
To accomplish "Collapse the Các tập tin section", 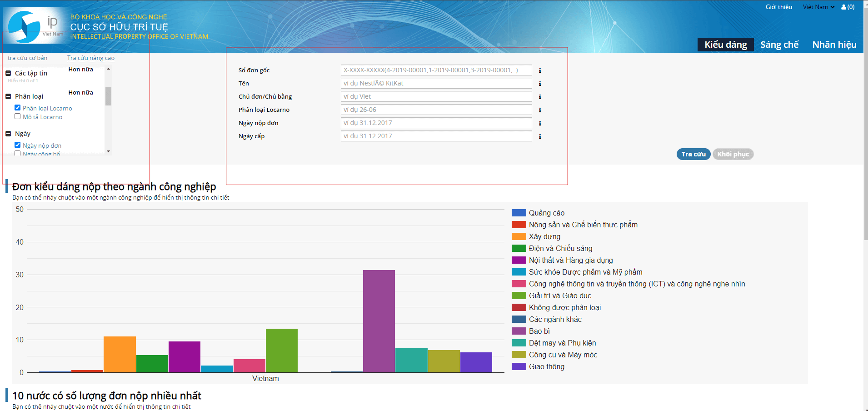I will 8,73.
